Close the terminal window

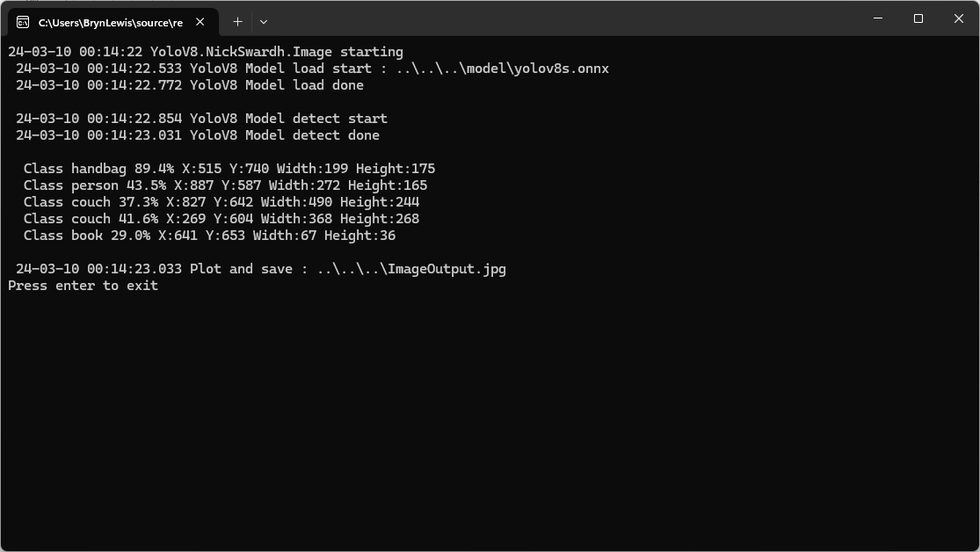coord(959,18)
